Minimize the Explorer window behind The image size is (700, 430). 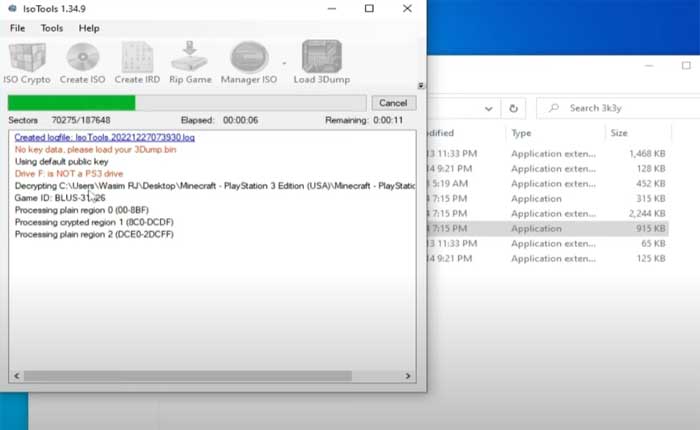[650, 66]
